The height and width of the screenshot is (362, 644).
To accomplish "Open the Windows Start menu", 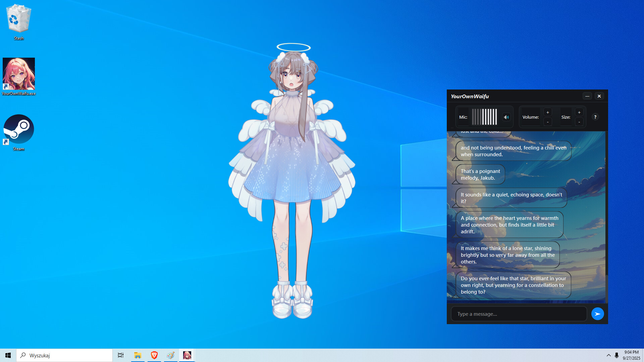I will (x=7, y=355).
